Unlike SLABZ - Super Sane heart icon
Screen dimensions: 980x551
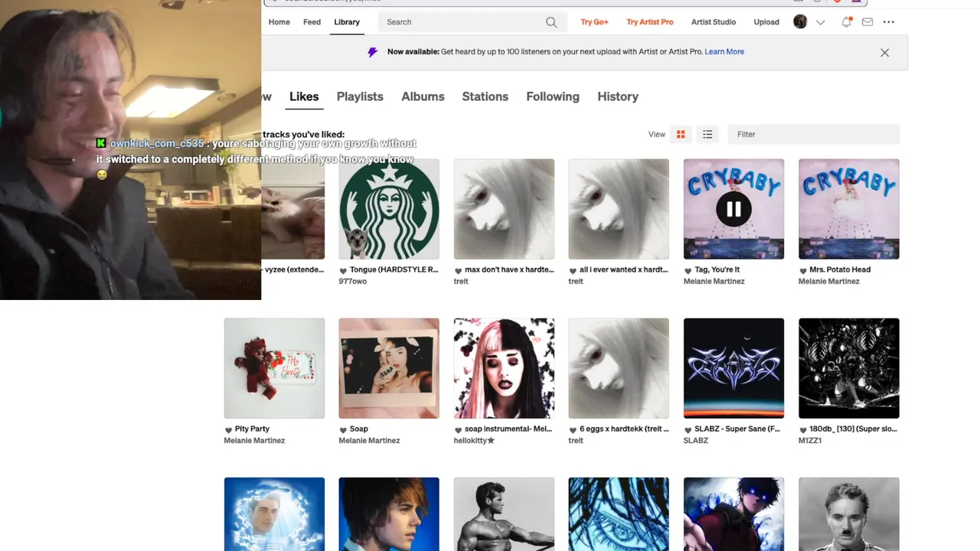point(688,429)
